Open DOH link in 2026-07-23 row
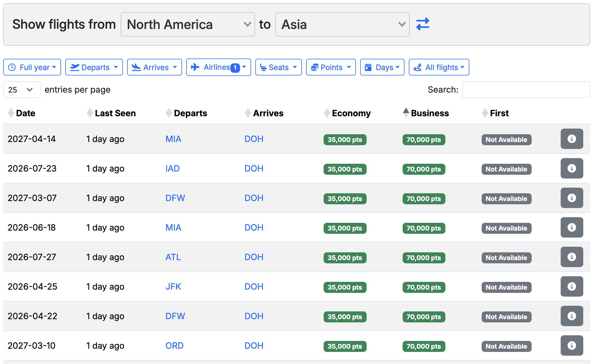This screenshot has height=364, width=594. coord(254,168)
